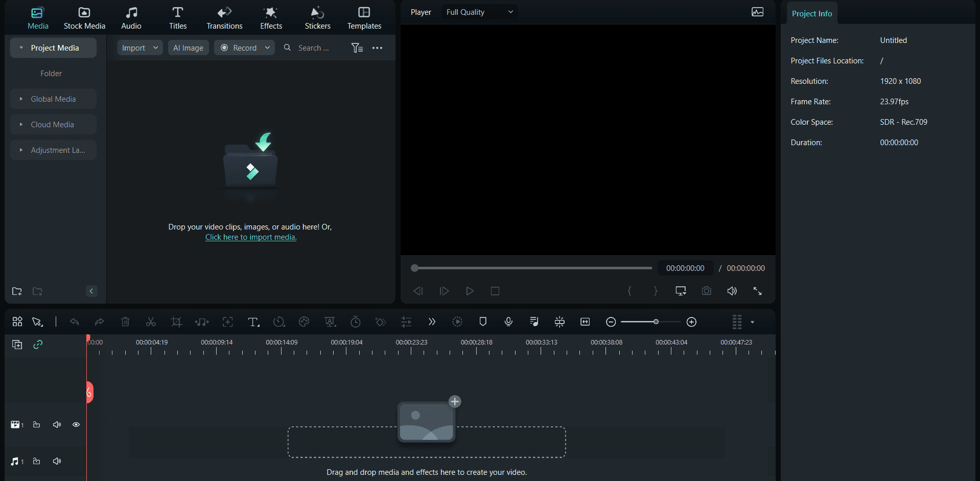Take a snapshot with the camera icon under the player
Viewport: 980px width, 481px height.
click(x=706, y=291)
